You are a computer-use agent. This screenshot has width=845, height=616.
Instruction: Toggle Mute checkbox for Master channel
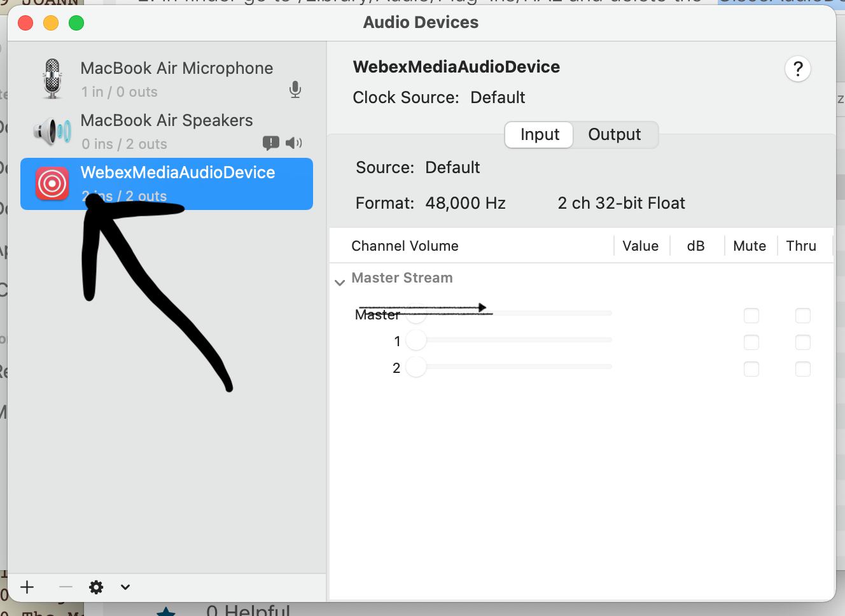click(x=751, y=316)
